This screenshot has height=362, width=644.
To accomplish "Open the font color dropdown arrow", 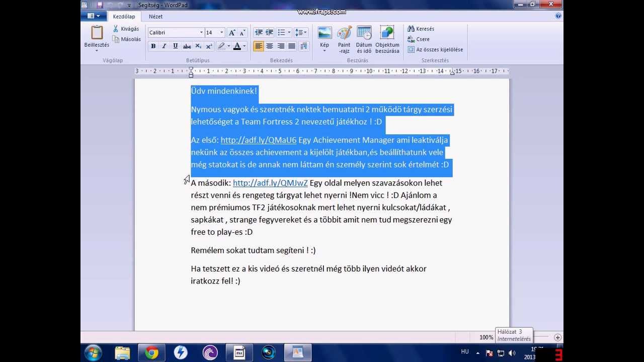I will 245,46.
